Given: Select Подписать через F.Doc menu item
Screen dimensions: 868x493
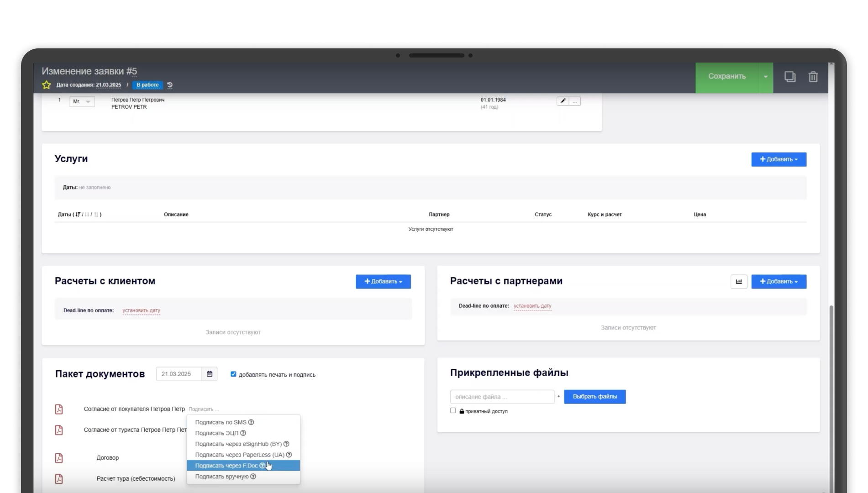Looking at the screenshot, I should pyautogui.click(x=226, y=466).
